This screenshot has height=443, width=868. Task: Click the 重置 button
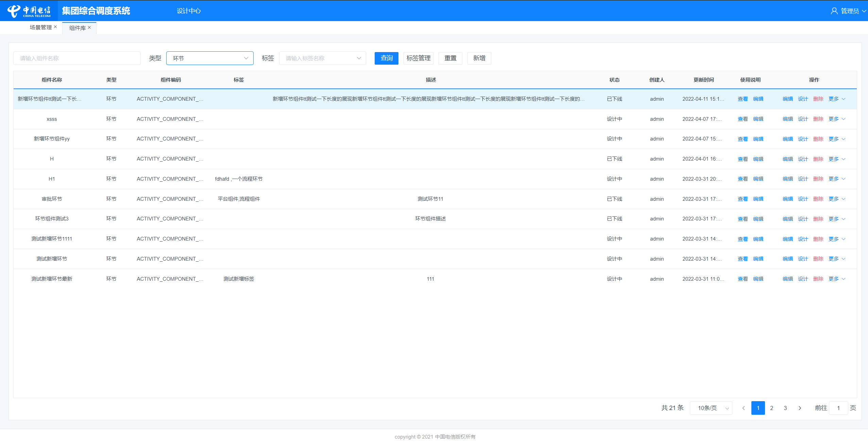point(450,58)
